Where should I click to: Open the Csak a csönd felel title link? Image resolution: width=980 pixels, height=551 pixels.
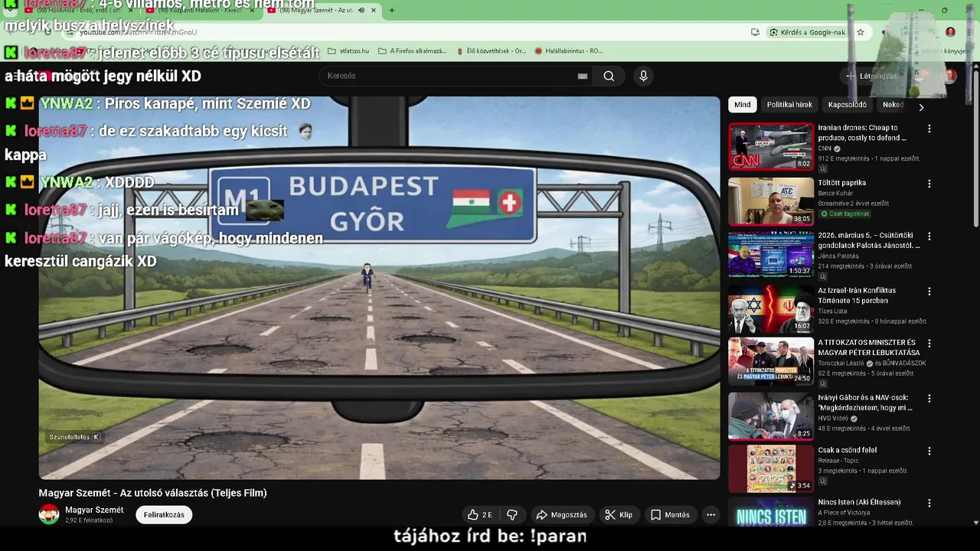click(847, 450)
